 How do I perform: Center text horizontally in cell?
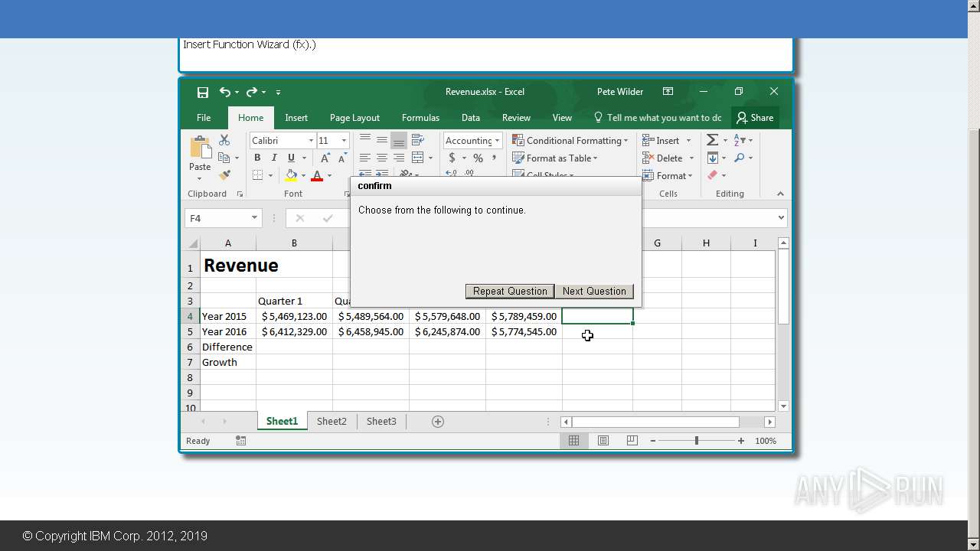pyautogui.click(x=382, y=158)
